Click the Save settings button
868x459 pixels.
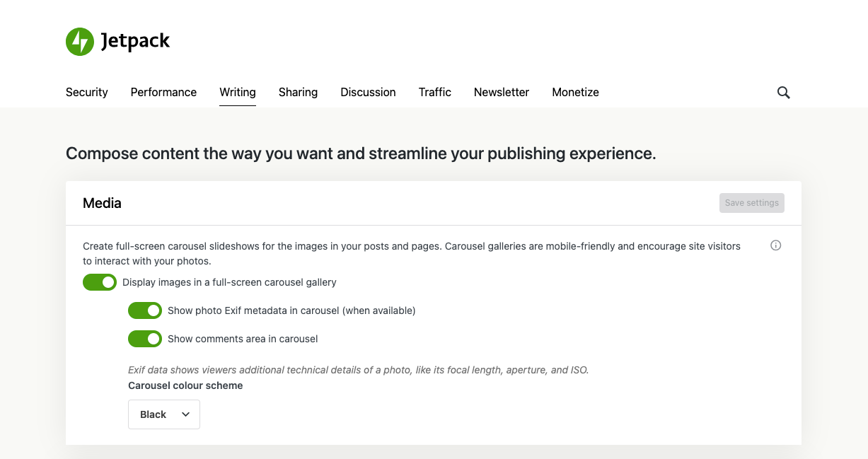(x=751, y=203)
